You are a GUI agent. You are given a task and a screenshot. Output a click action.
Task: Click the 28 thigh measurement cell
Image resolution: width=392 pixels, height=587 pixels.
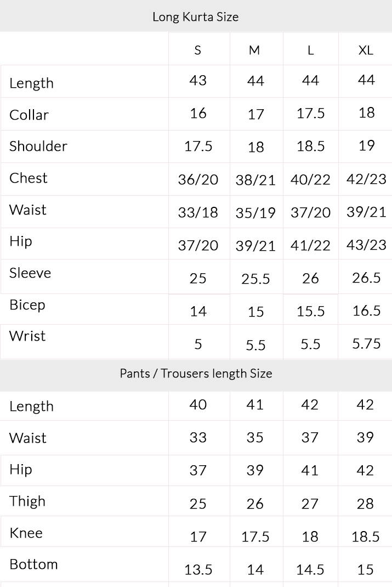click(365, 504)
